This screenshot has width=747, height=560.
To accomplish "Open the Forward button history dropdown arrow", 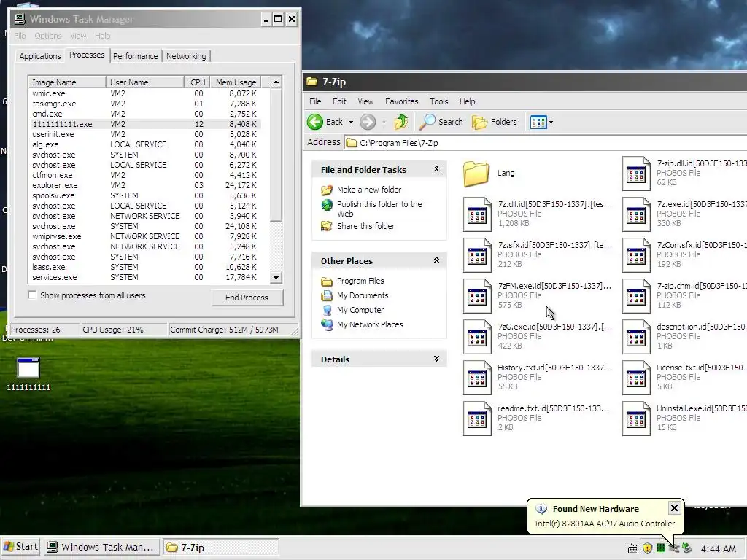I will click(x=384, y=122).
